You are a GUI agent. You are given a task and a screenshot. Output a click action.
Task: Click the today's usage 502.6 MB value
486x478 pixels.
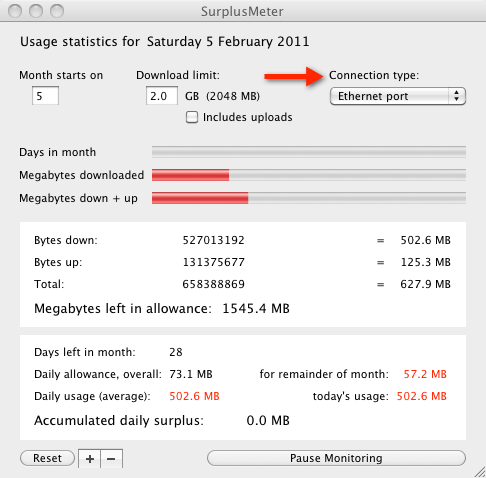422,396
